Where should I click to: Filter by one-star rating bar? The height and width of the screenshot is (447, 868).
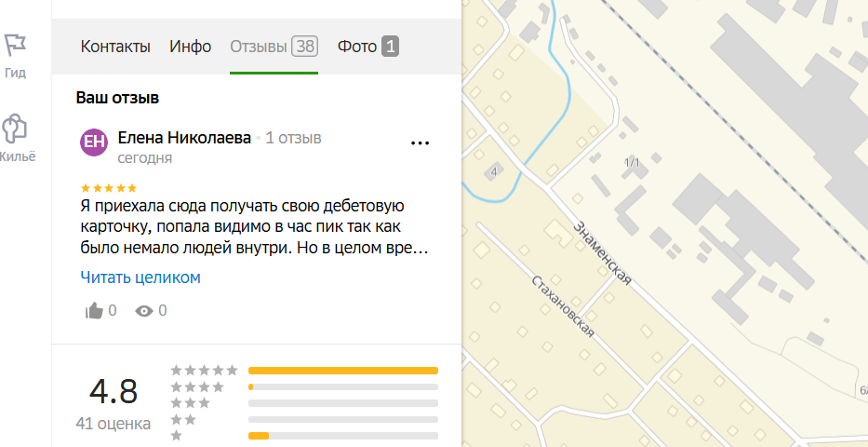pyautogui.click(x=343, y=436)
